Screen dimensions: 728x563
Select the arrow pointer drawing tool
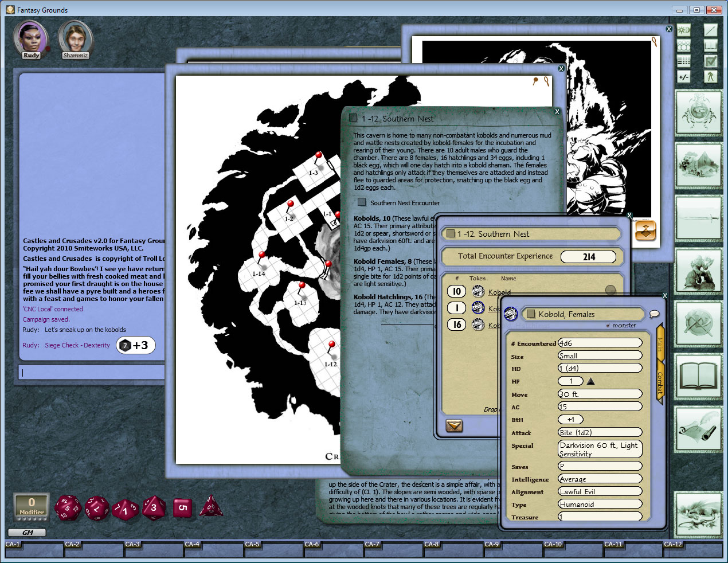point(710,30)
